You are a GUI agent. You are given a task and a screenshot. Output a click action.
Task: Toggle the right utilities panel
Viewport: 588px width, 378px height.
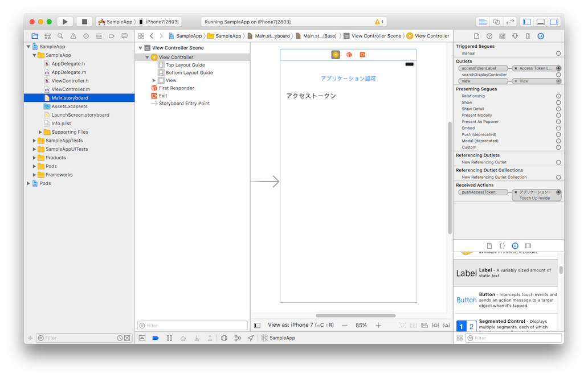point(553,22)
